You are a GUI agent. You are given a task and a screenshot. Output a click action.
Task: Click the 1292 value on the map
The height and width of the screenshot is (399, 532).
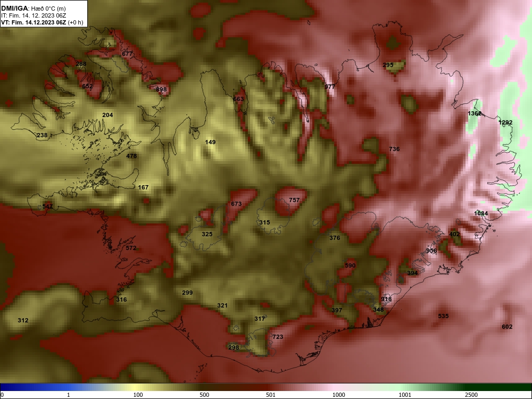point(505,122)
